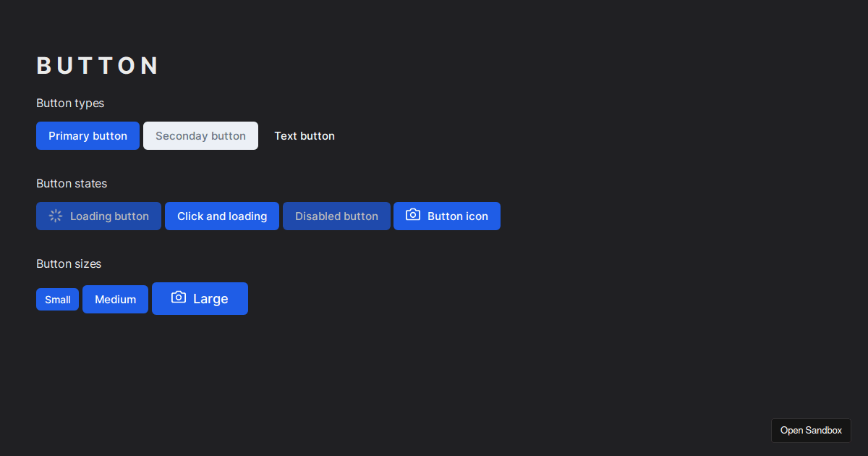Image resolution: width=868 pixels, height=456 pixels.
Task: Click the Button sizes label
Action: point(69,264)
